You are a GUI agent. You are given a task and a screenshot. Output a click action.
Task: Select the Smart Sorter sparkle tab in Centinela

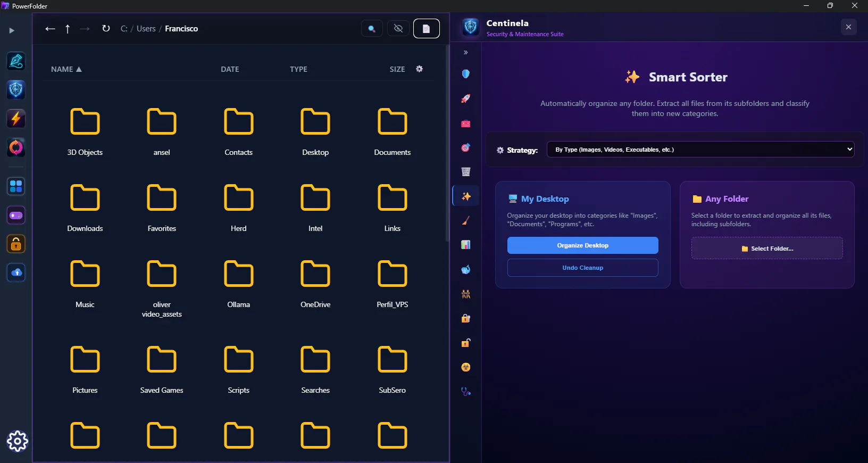click(x=466, y=196)
